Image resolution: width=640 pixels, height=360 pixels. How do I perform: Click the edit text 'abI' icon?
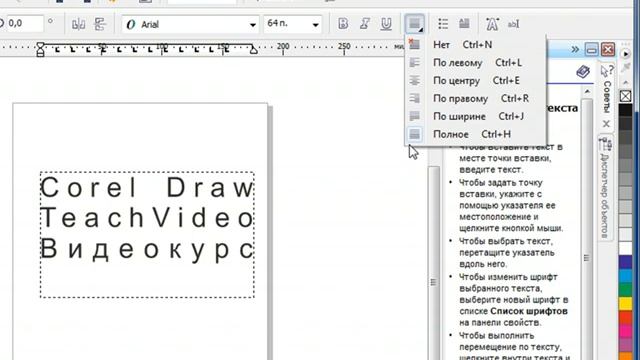coord(513,24)
